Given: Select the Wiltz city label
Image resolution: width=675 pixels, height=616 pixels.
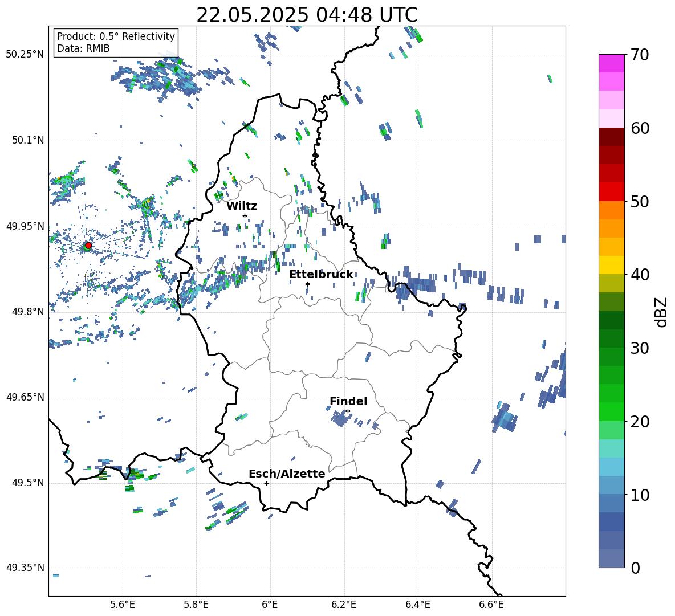Looking at the screenshot, I should point(242,206).
